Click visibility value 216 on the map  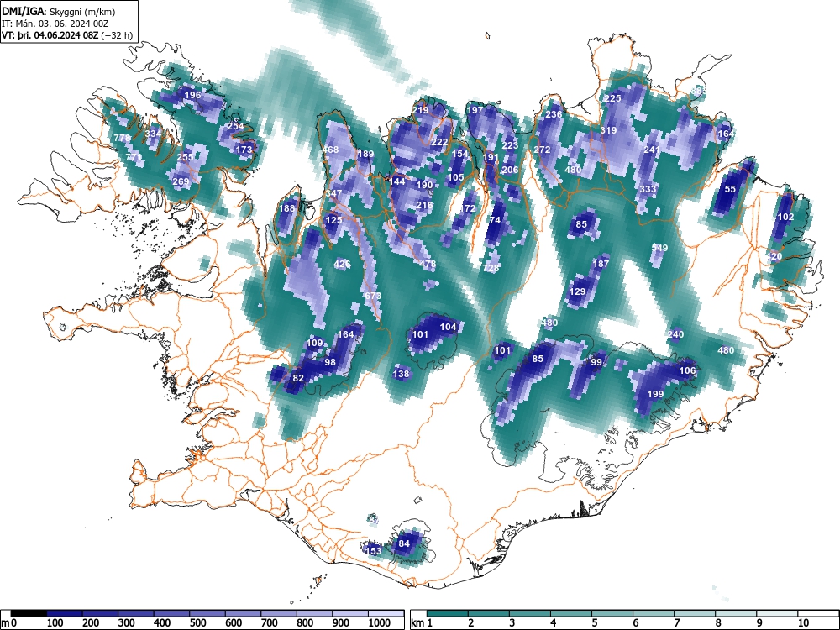coord(423,205)
